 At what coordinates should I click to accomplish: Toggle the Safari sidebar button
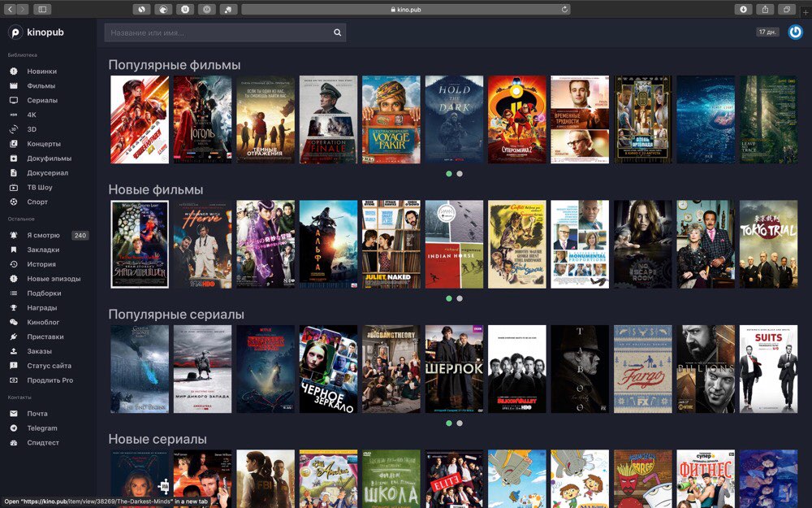(42, 9)
